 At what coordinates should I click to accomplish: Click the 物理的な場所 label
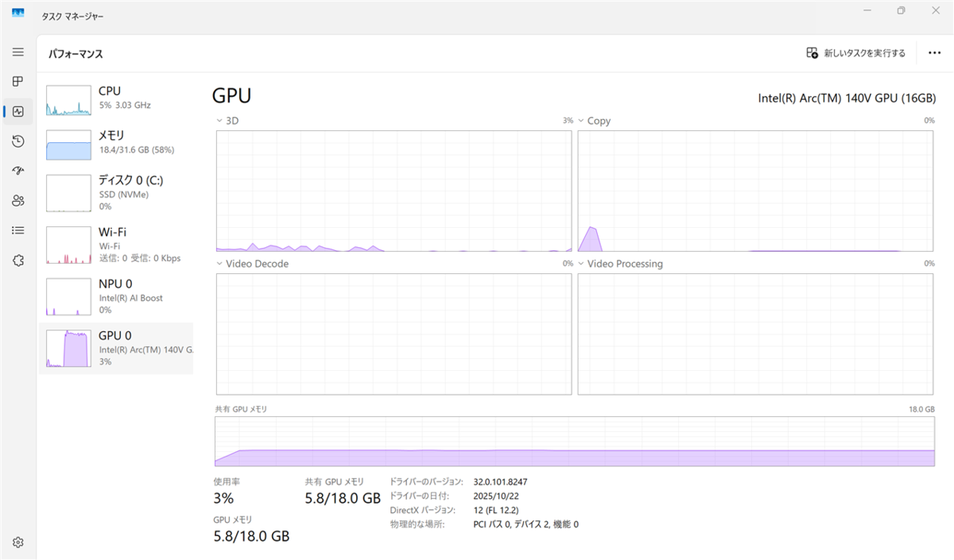417,524
